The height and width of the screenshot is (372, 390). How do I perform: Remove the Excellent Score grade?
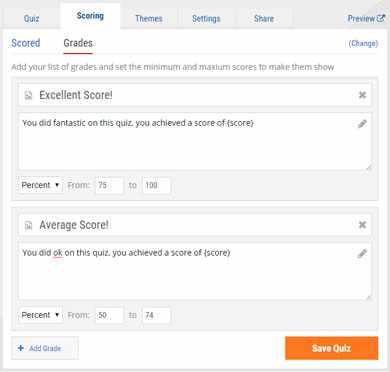click(362, 95)
